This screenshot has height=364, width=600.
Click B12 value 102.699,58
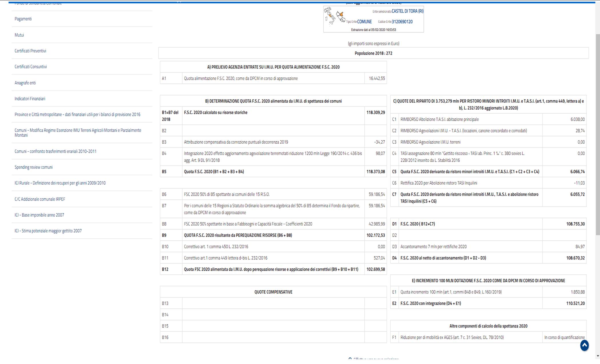(375, 269)
